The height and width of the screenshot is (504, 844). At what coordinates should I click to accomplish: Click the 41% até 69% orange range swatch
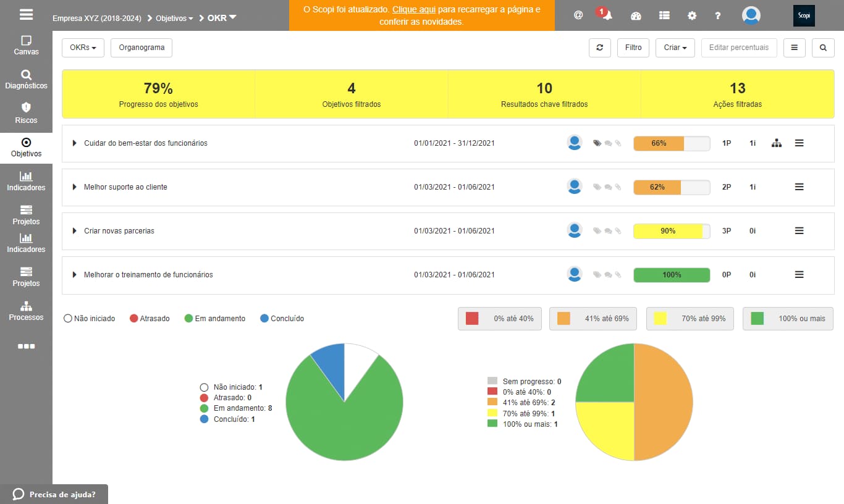tap(563, 319)
